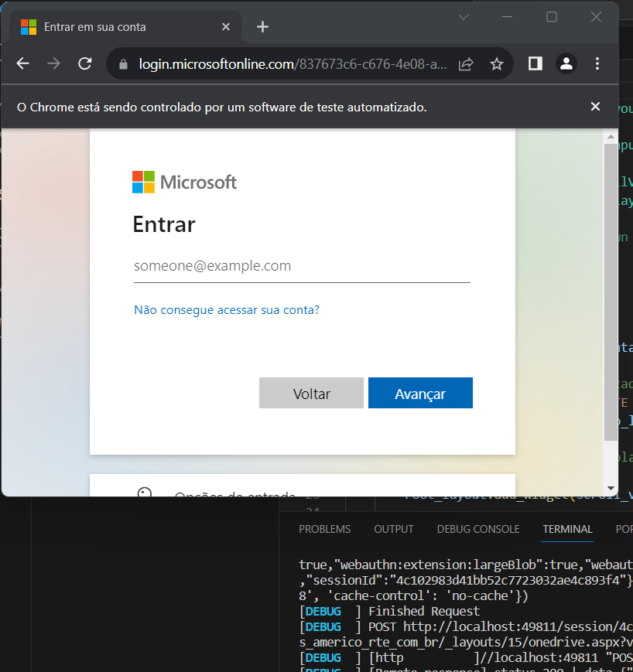The height and width of the screenshot is (672, 633).
Task: Click the 'POST http://localhost:49811/session' terminal line
Action: tap(466, 626)
